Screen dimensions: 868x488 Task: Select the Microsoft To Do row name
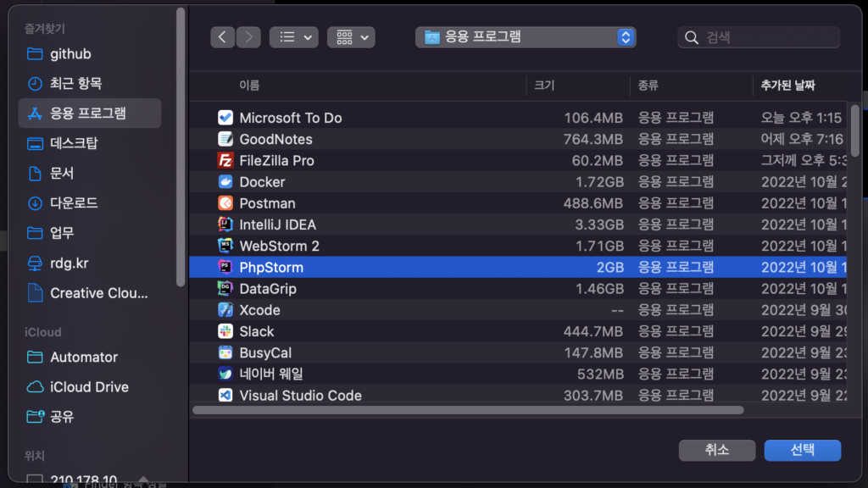click(291, 118)
